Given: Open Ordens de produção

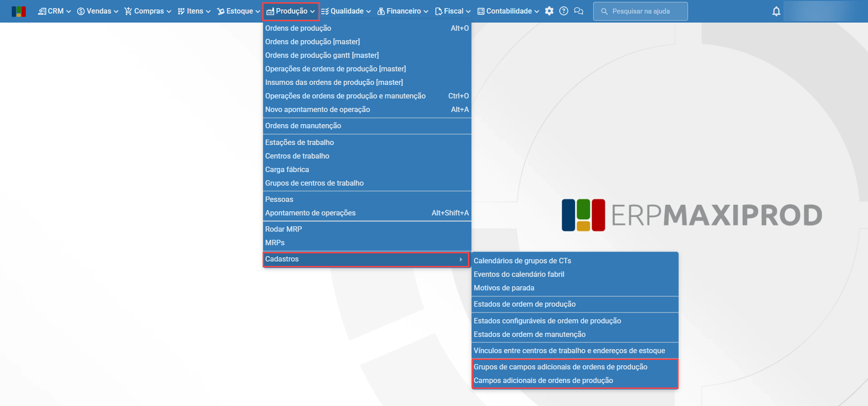Looking at the screenshot, I should [367, 28].
